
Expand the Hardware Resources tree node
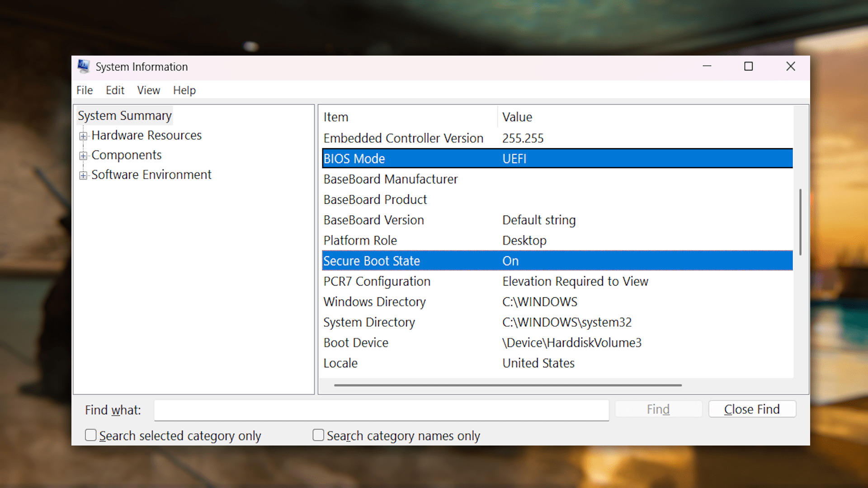(83, 136)
